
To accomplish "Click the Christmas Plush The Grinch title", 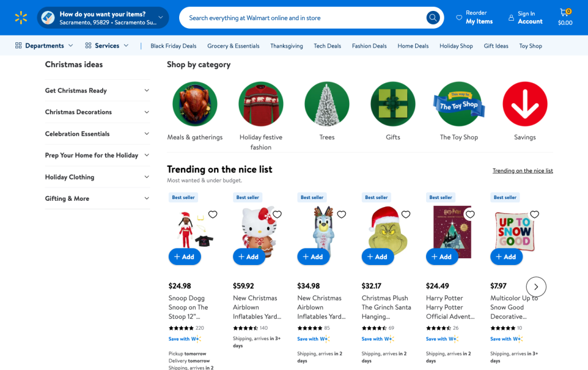I will tap(386, 307).
